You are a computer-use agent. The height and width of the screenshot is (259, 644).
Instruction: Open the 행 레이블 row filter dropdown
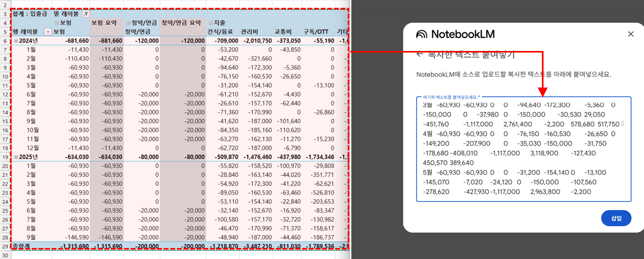pyautogui.click(x=48, y=32)
